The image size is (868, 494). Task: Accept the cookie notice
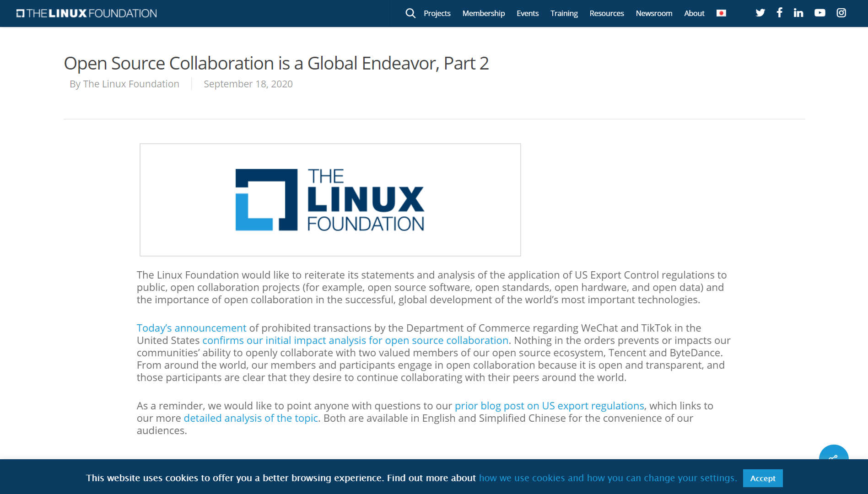click(x=762, y=478)
